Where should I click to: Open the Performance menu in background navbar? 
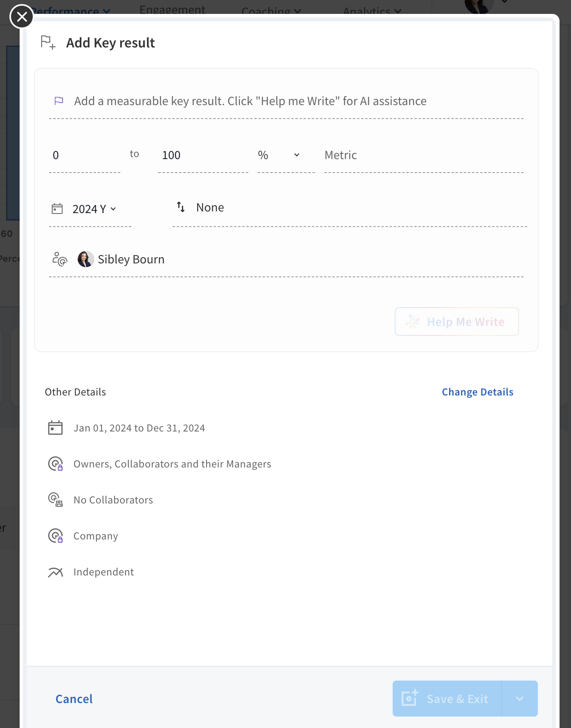(x=70, y=11)
